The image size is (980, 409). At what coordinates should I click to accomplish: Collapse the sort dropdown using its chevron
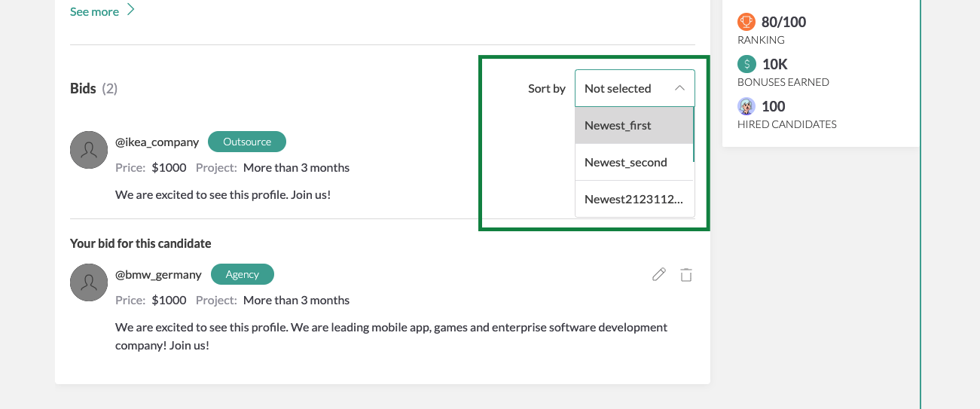(679, 89)
